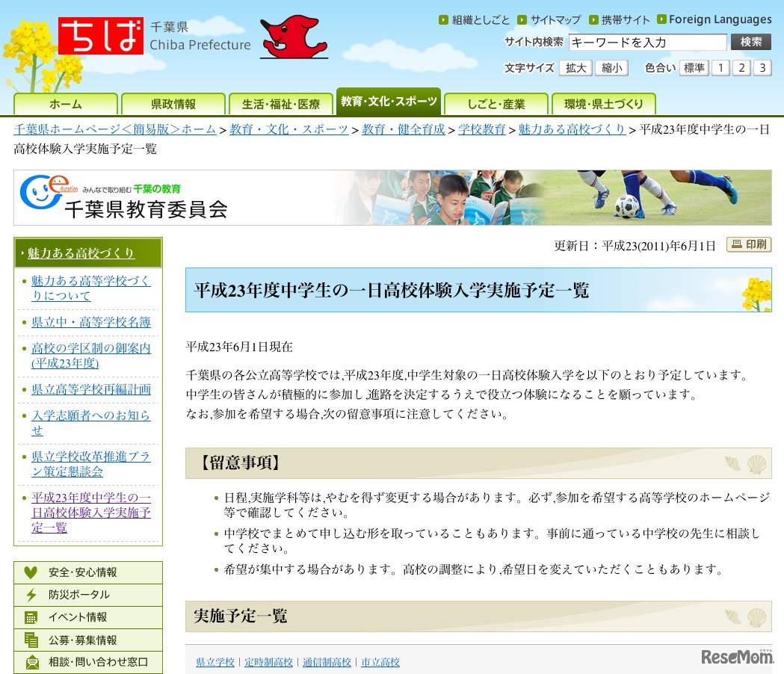Image resolution: width=784 pixels, height=674 pixels.
Task: Open sidebar link 県立学校改革推進プラン策定懇談会
Action: pyautogui.click(x=90, y=464)
